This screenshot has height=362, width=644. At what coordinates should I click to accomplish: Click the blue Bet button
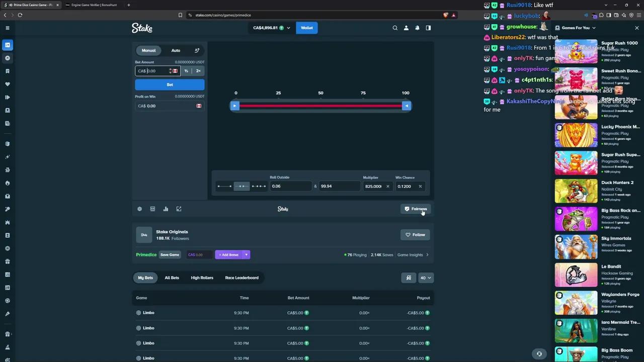pos(170,84)
